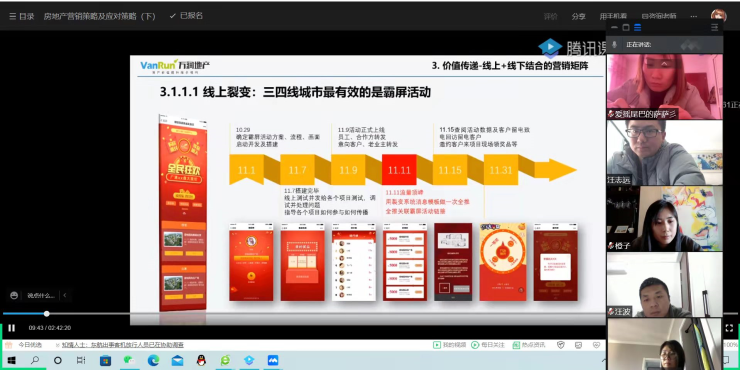This screenshot has height=370, width=740.
Task: Pause the video playback
Action: [x=11, y=328]
